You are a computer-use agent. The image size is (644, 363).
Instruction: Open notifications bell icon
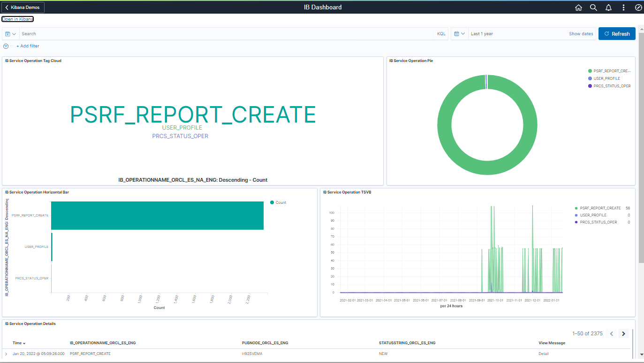(x=608, y=8)
